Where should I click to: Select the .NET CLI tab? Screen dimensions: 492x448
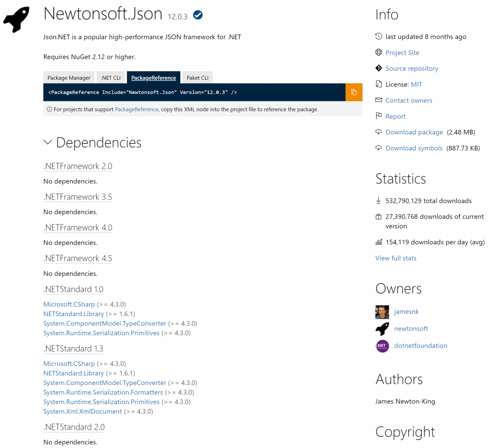[111, 77]
